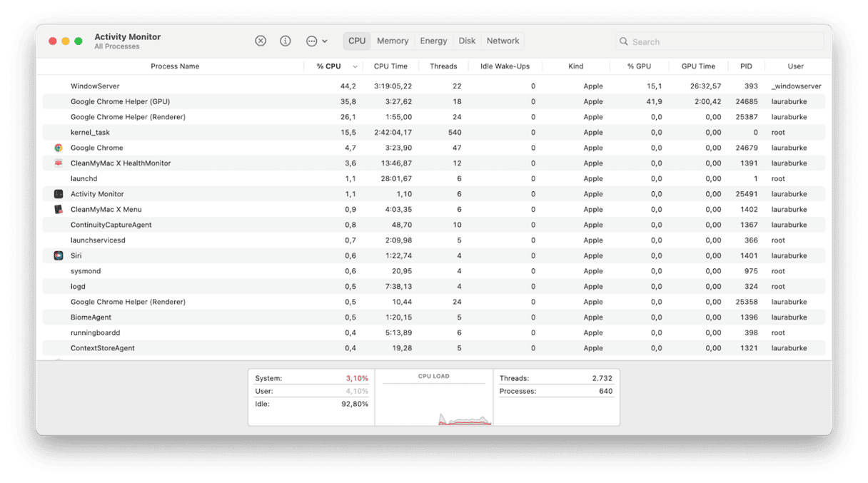Click the Siri process icon

(59, 255)
